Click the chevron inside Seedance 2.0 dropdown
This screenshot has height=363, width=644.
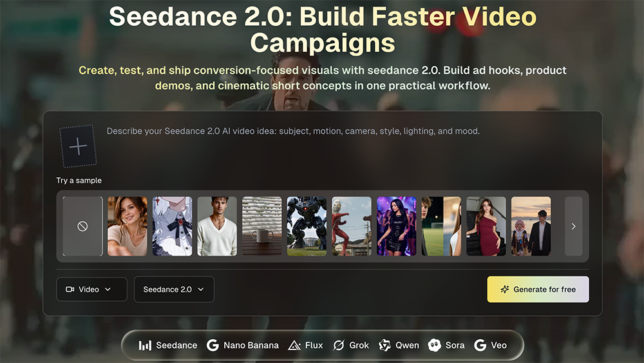click(x=201, y=289)
